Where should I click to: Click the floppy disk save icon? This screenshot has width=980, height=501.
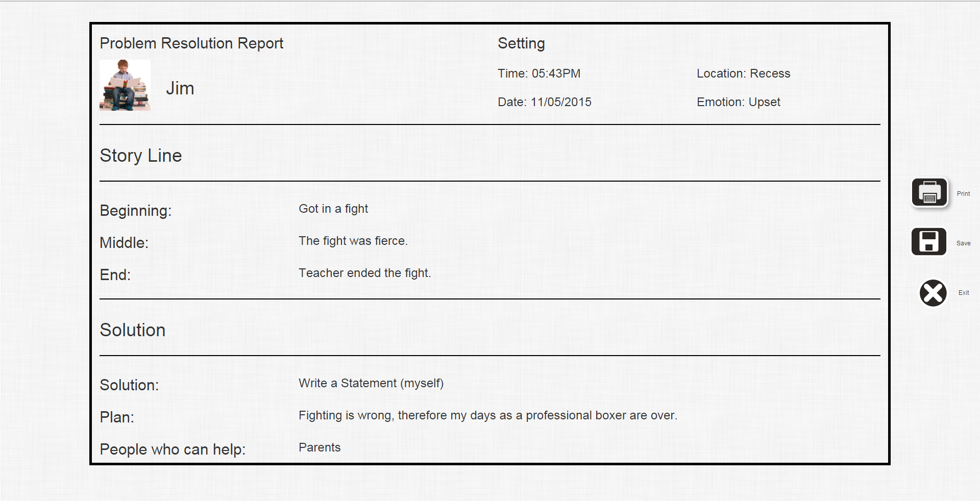click(929, 242)
